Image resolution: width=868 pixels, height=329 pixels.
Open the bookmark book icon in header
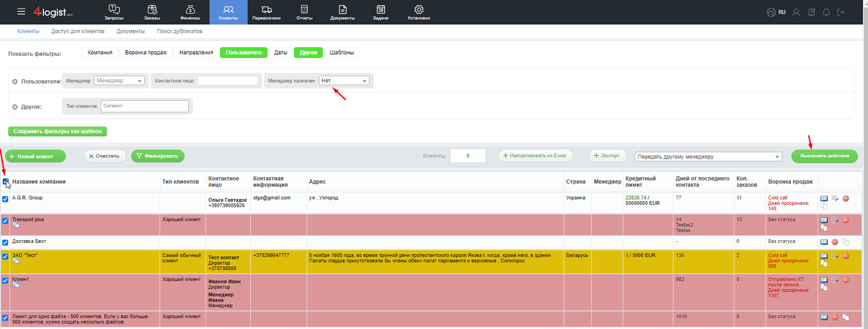pyautogui.click(x=812, y=12)
